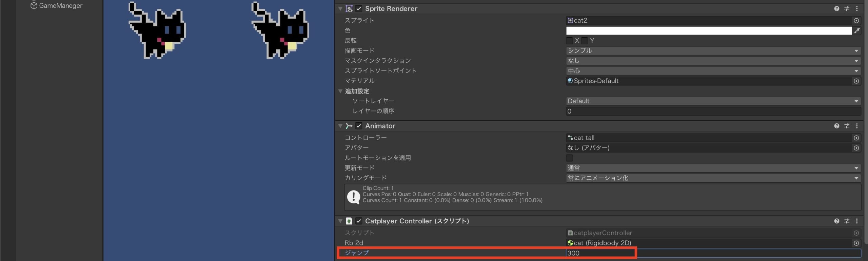Open Animator help reference icon
The width and height of the screenshot is (868, 261).
point(836,126)
